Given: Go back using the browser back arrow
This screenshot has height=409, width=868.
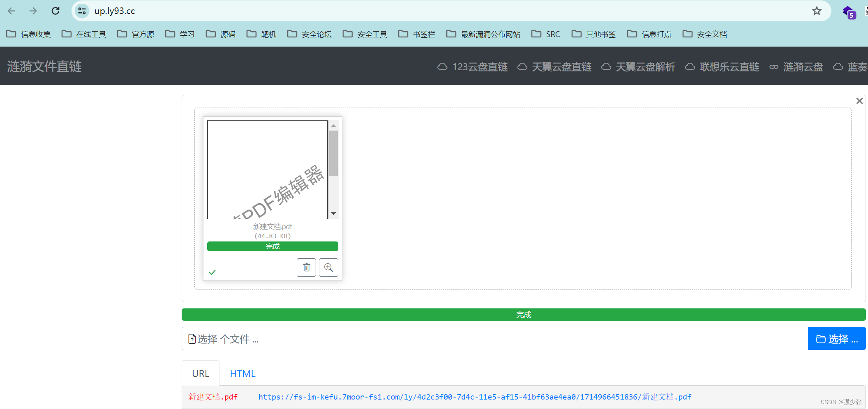Looking at the screenshot, I should click(12, 11).
